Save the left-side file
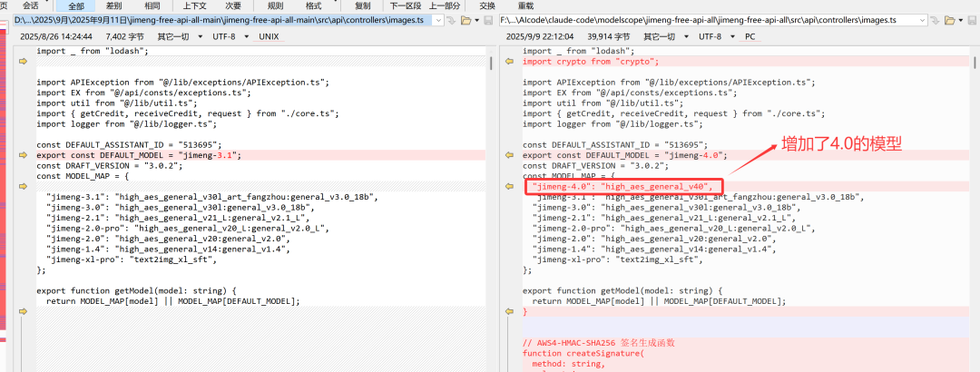The width and height of the screenshot is (980, 372). point(486,20)
